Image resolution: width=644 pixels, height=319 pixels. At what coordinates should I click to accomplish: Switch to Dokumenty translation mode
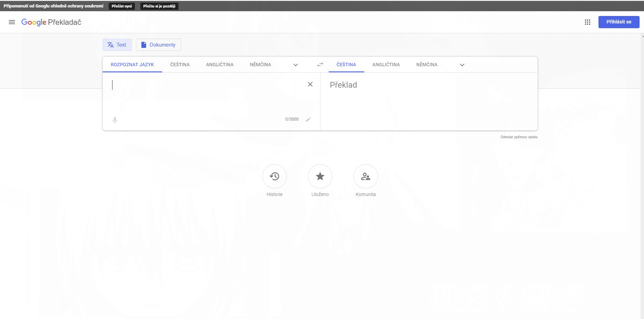[158, 45]
